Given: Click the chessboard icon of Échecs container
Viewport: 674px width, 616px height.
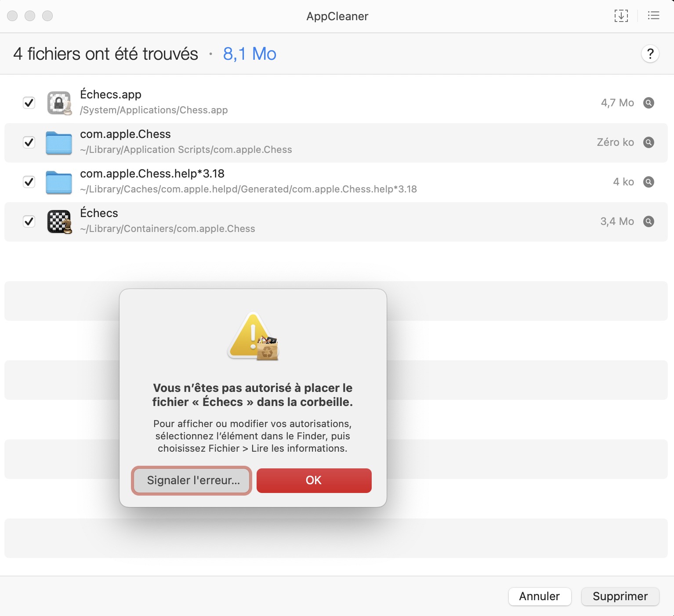Looking at the screenshot, I should pyautogui.click(x=59, y=222).
